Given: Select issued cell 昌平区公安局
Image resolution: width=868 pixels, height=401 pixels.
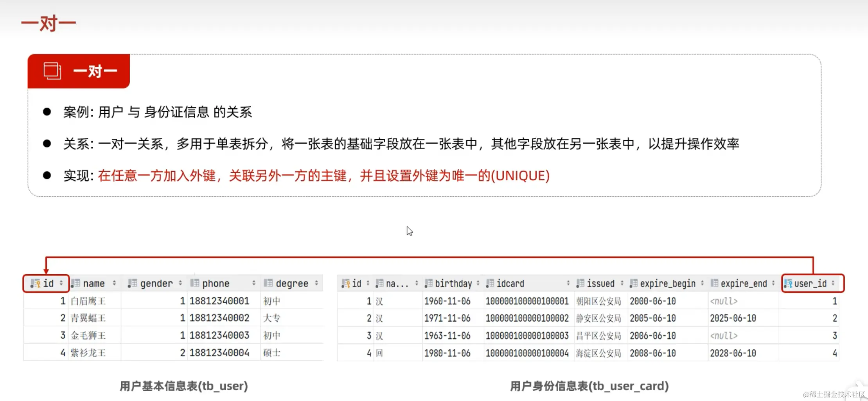Looking at the screenshot, I should 598,335.
